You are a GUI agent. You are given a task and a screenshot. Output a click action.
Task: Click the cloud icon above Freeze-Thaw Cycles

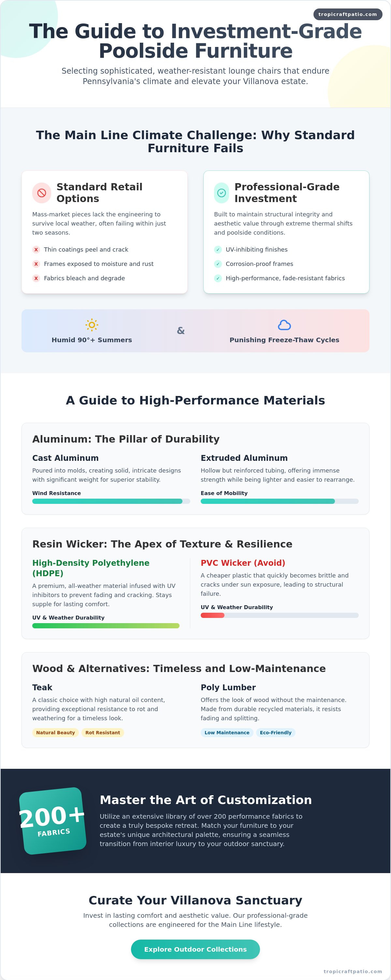(284, 325)
